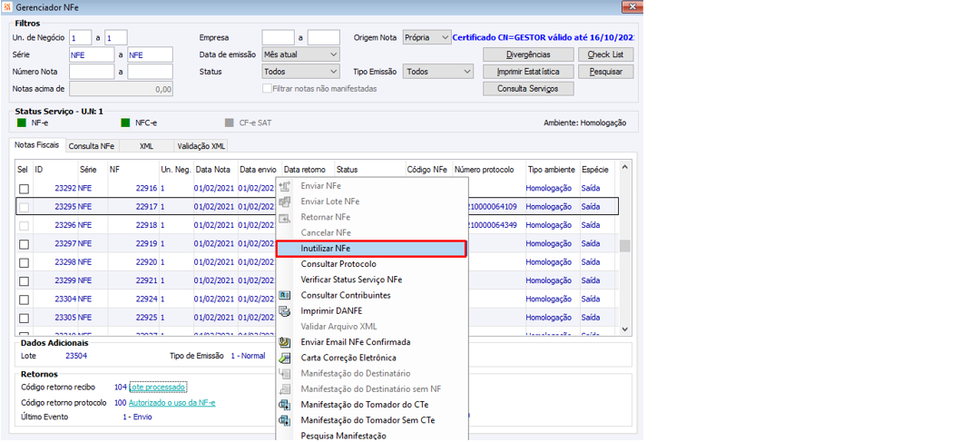Viewport: 980px width, 442px height.
Task: Toggle Filtrar notas não manifestadas checkbox
Action: (267, 89)
